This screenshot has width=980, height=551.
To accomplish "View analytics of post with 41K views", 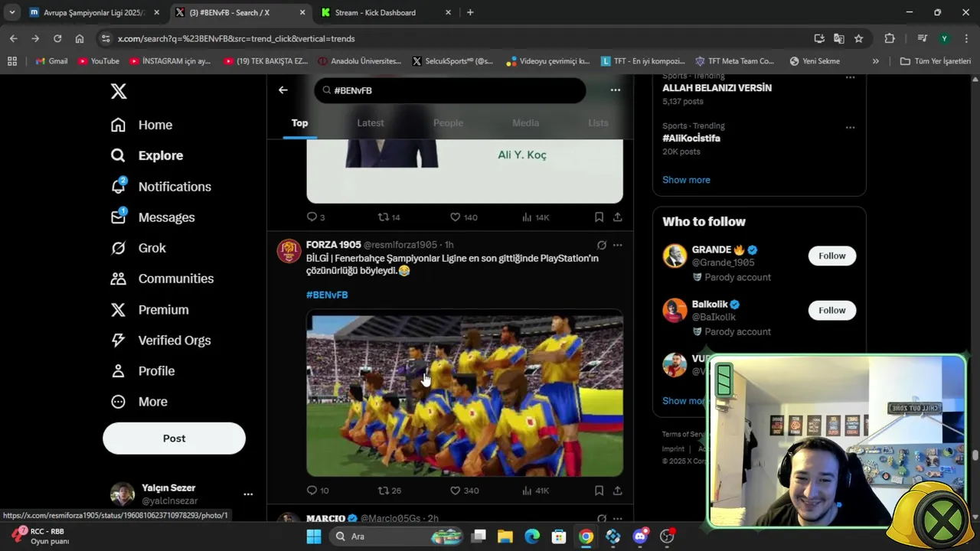I will click(x=535, y=491).
